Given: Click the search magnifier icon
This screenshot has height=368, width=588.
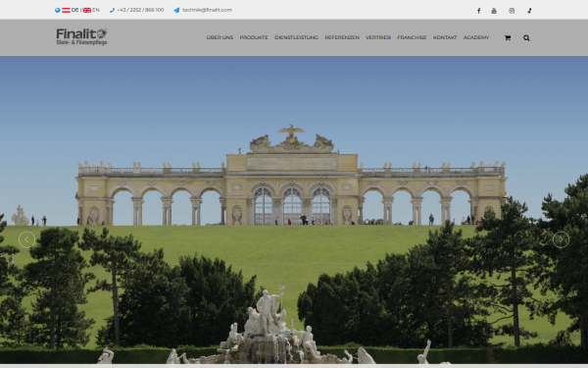Looking at the screenshot, I should click(526, 37).
